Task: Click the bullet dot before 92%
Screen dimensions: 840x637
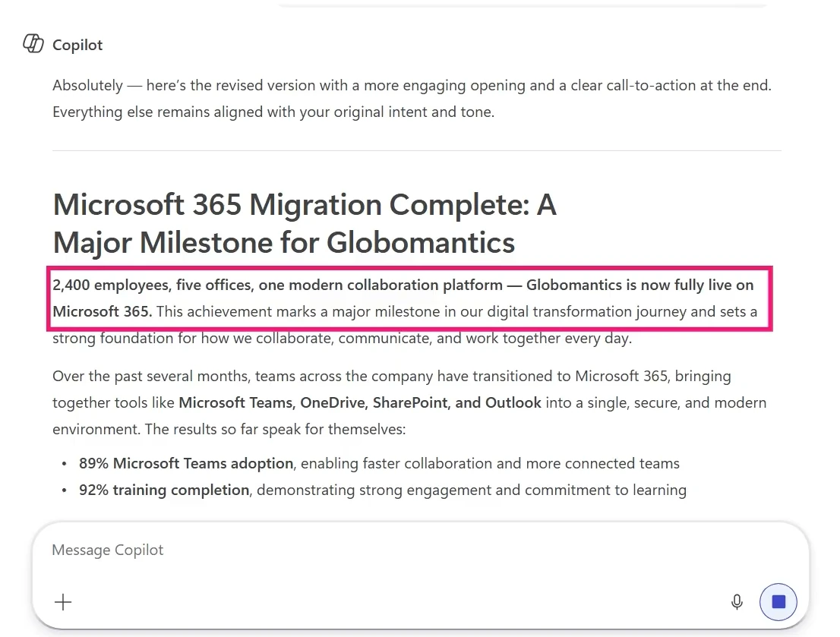Action: point(65,490)
